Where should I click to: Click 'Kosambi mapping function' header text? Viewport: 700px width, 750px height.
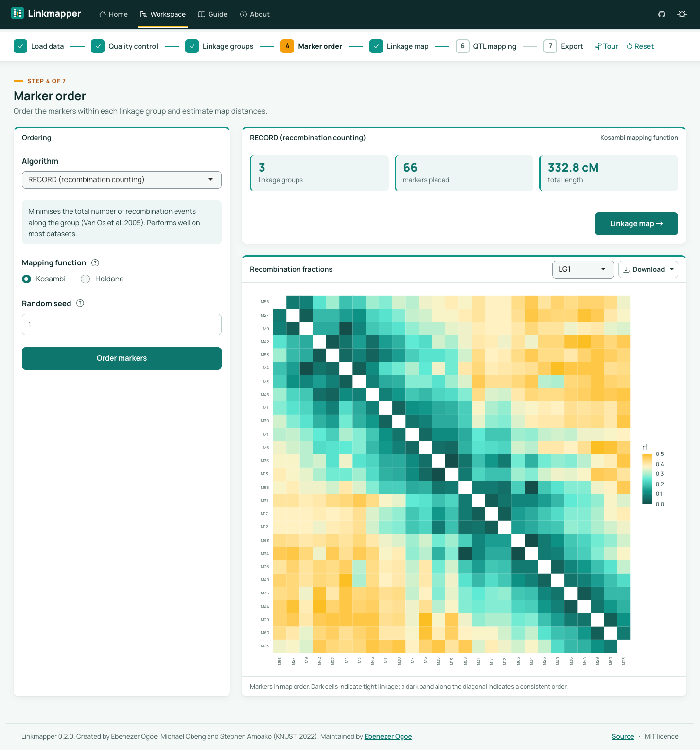(639, 138)
